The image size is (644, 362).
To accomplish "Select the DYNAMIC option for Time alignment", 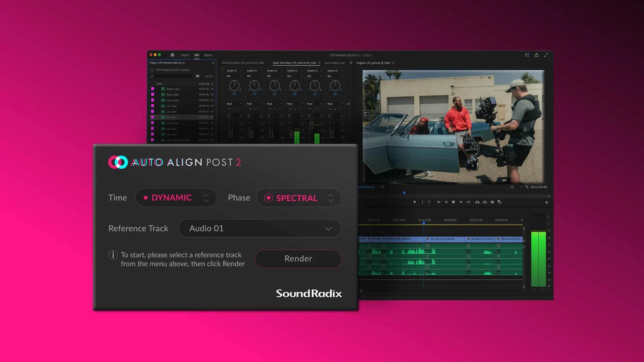I will (171, 198).
